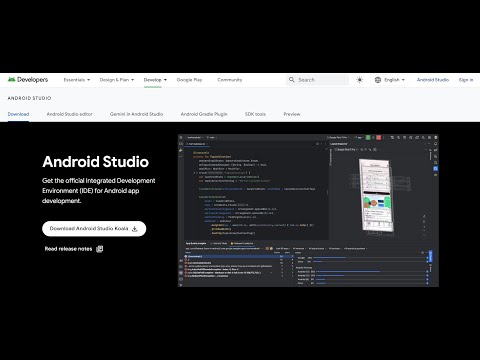Click the Android Studio IDE screenshot image

308,210
